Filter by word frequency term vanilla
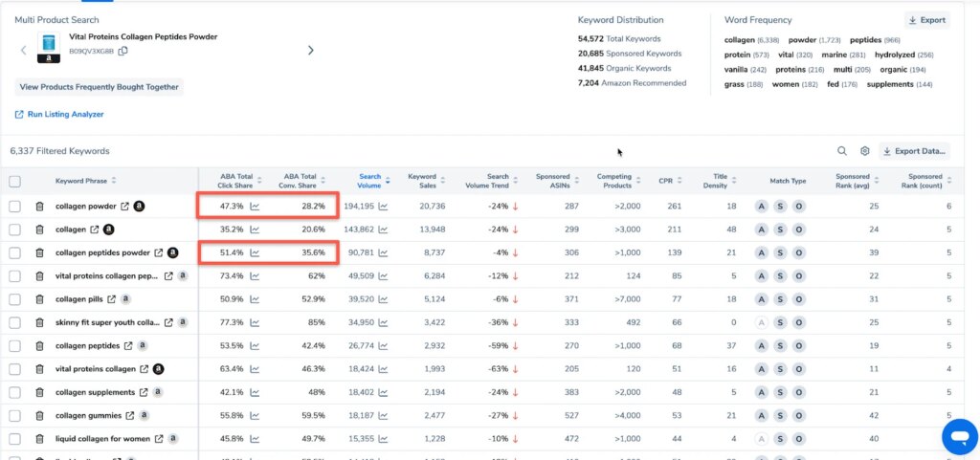Screen dimensions: 980x460 [x=746, y=70]
